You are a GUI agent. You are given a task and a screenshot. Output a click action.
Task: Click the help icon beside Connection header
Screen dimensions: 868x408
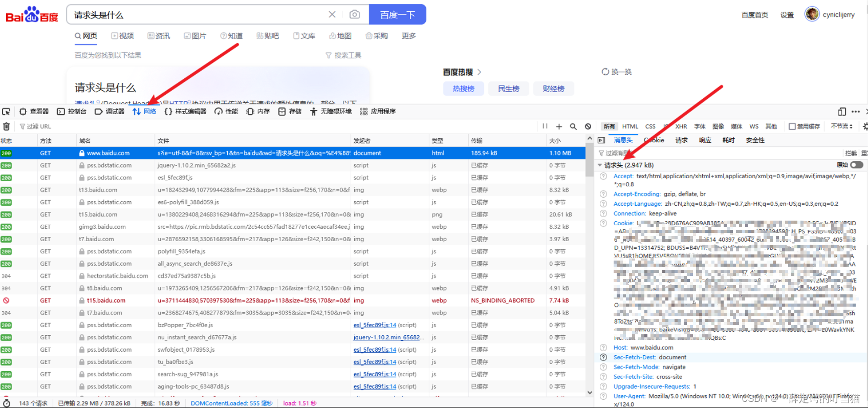click(603, 213)
